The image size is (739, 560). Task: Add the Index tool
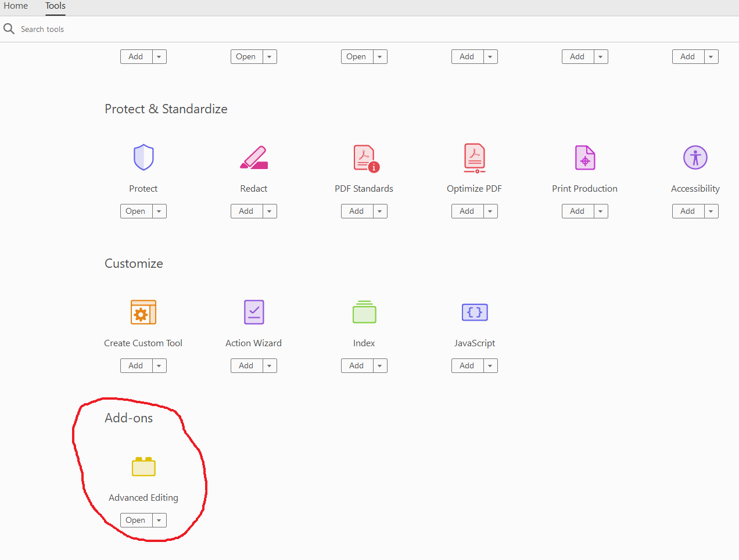click(x=356, y=365)
